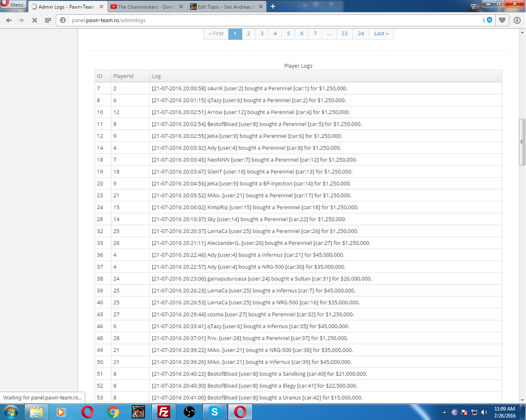Open Skype from the taskbar

pyautogui.click(x=215, y=412)
